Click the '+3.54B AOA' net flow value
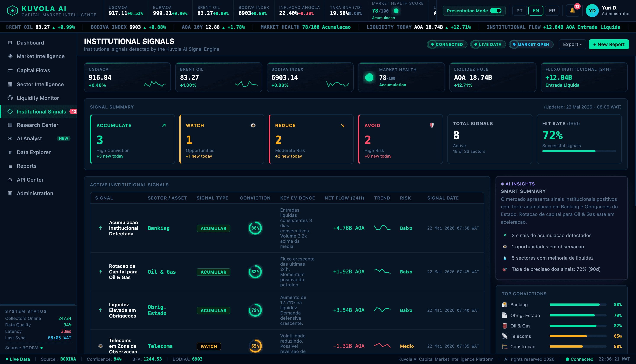 pos(349,310)
